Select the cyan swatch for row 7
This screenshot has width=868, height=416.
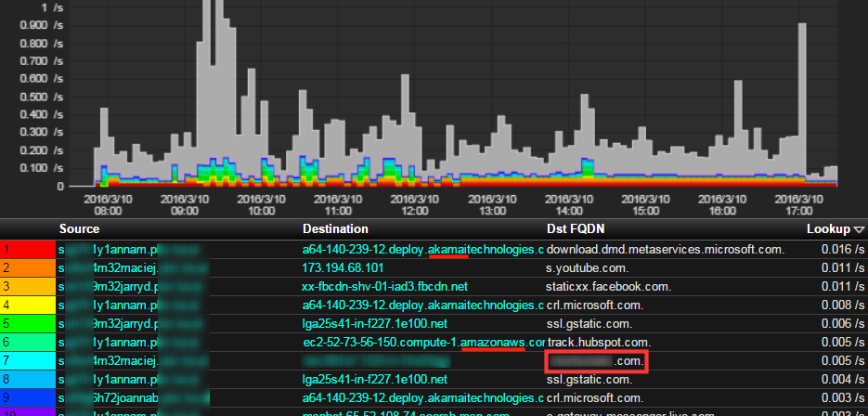click(x=28, y=360)
